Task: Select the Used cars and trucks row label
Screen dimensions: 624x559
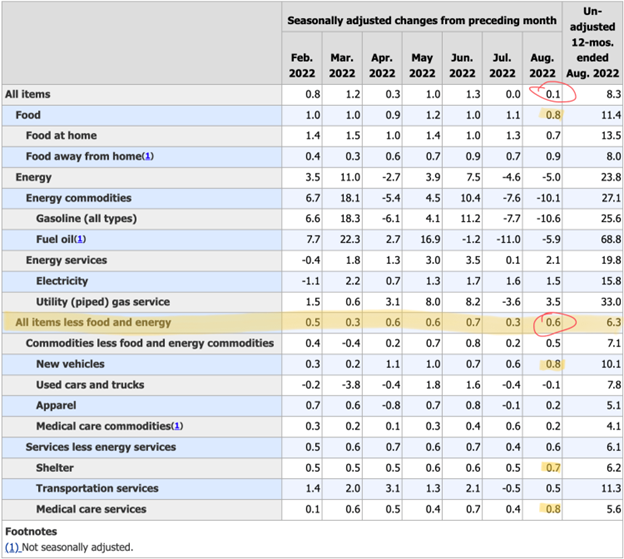Action: (89, 385)
